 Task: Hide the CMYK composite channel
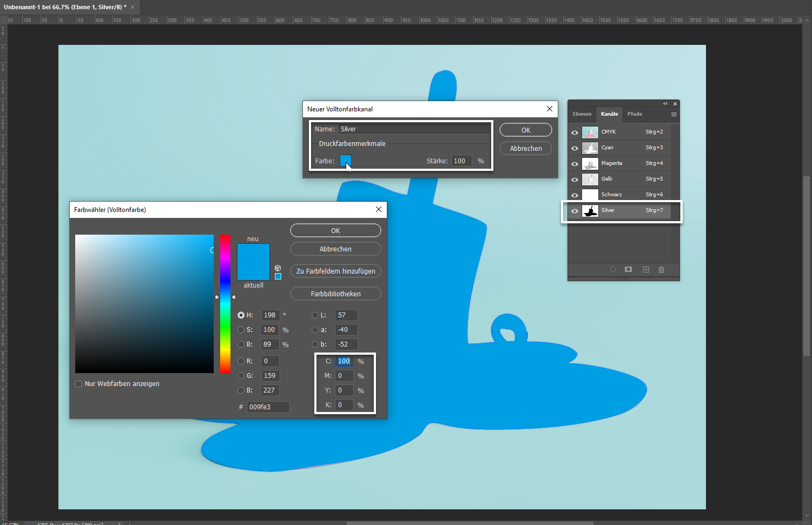pyautogui.click(x=575, y=132)
